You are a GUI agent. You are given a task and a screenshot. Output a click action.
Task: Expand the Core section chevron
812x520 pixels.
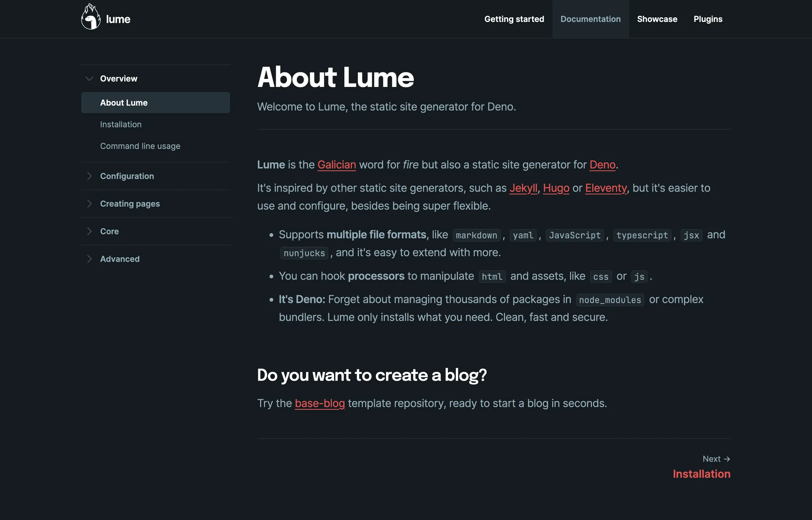(x=89, y=231)
